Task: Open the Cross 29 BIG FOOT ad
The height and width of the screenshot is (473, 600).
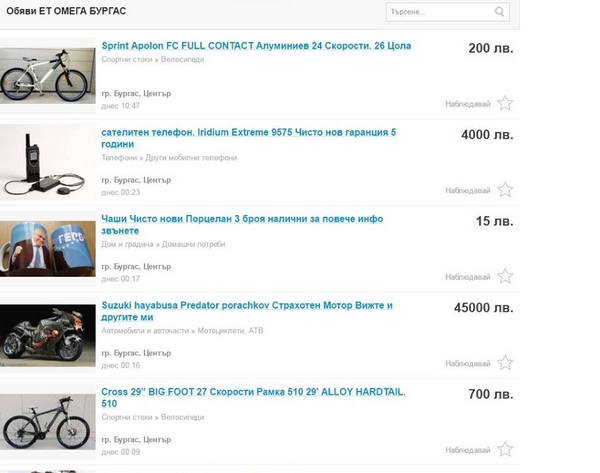Action: point(253,398)
